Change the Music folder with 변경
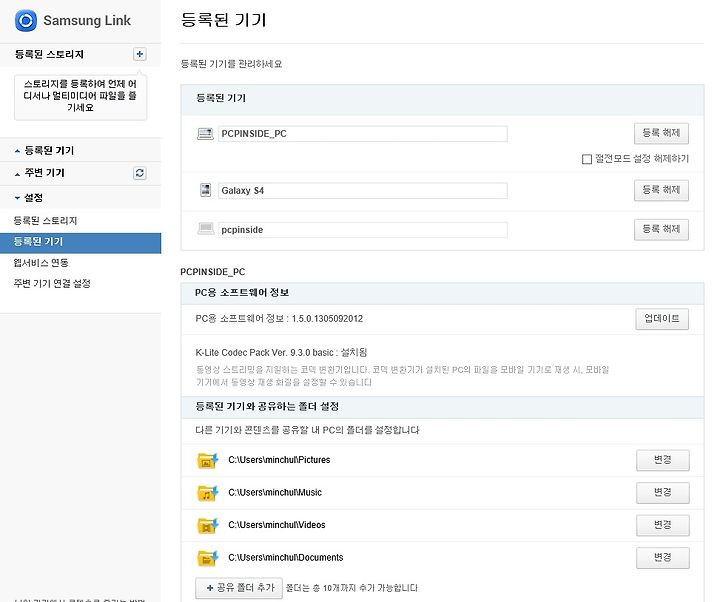The image size is (720, 602). click(x=663, y=493)
